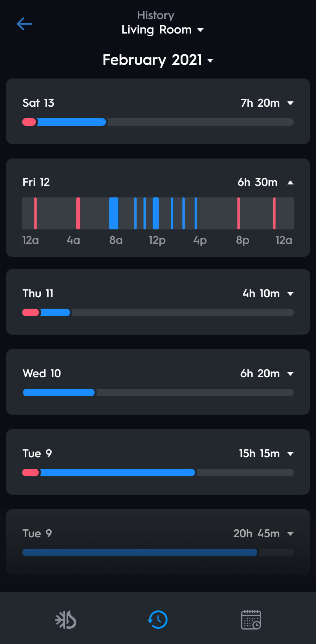The image size is (316, 644).
Task: Go back with the blue arrow
Action: [x=24, y=24]
